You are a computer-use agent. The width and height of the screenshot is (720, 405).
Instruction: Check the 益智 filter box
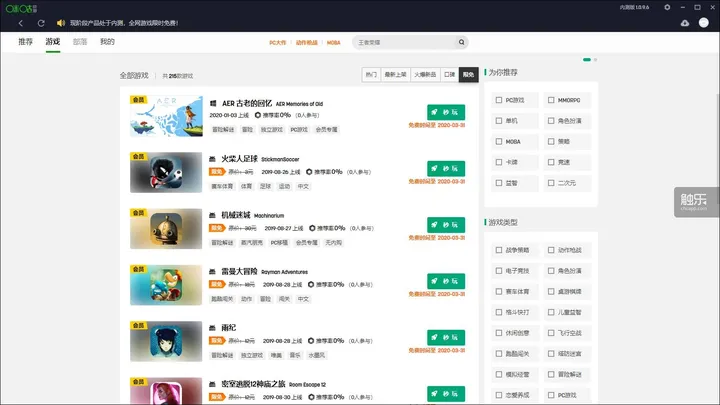click(x=499, y=183)
